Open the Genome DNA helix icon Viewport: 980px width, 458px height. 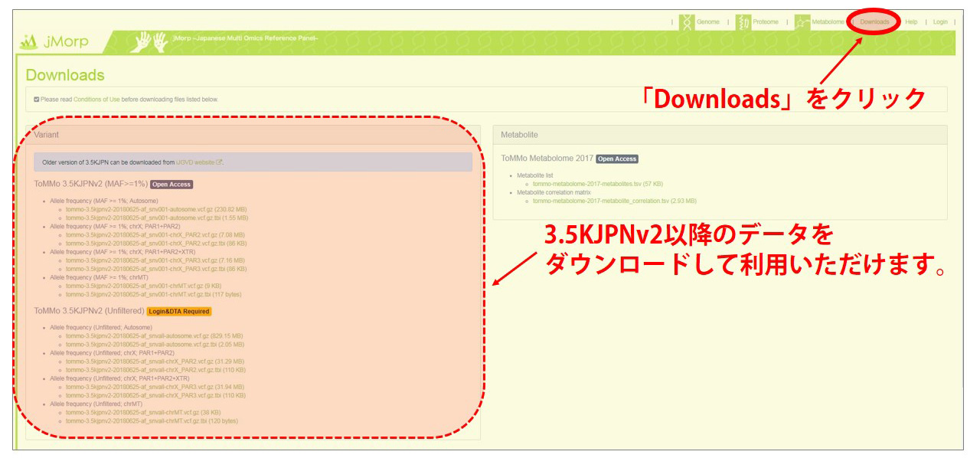687,22
